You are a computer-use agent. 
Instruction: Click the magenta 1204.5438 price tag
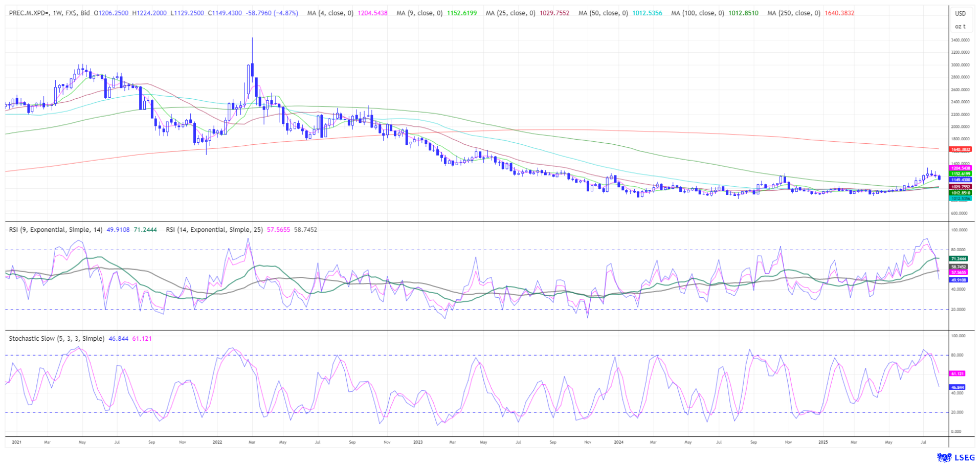(960, 168)
